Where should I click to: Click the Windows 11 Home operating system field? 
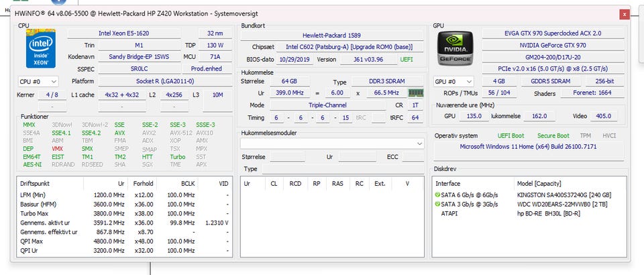527,146
